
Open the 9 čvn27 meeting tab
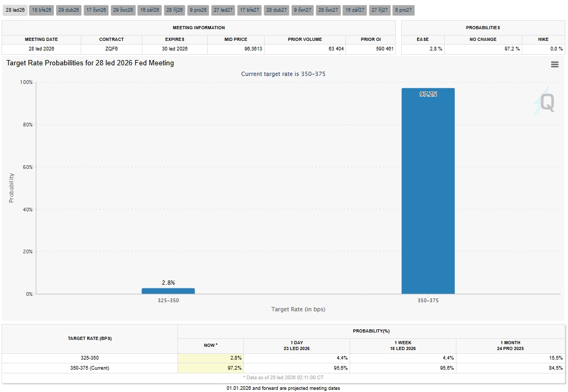(302, 10)
